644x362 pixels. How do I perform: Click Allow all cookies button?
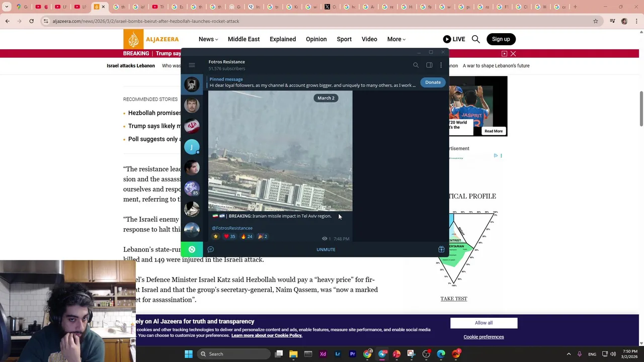[x=484, y=323]
